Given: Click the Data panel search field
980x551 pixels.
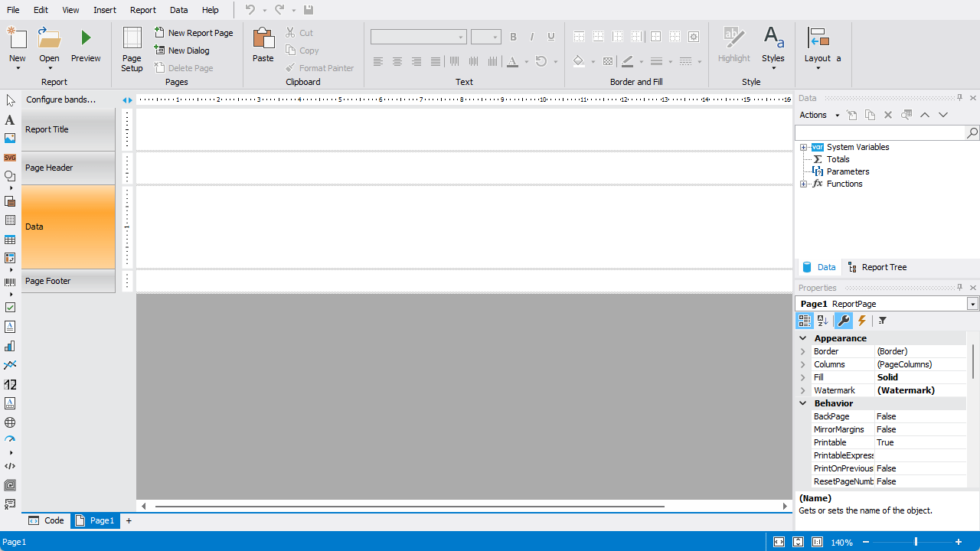Looking at the screenshot, I should point(880,133).
